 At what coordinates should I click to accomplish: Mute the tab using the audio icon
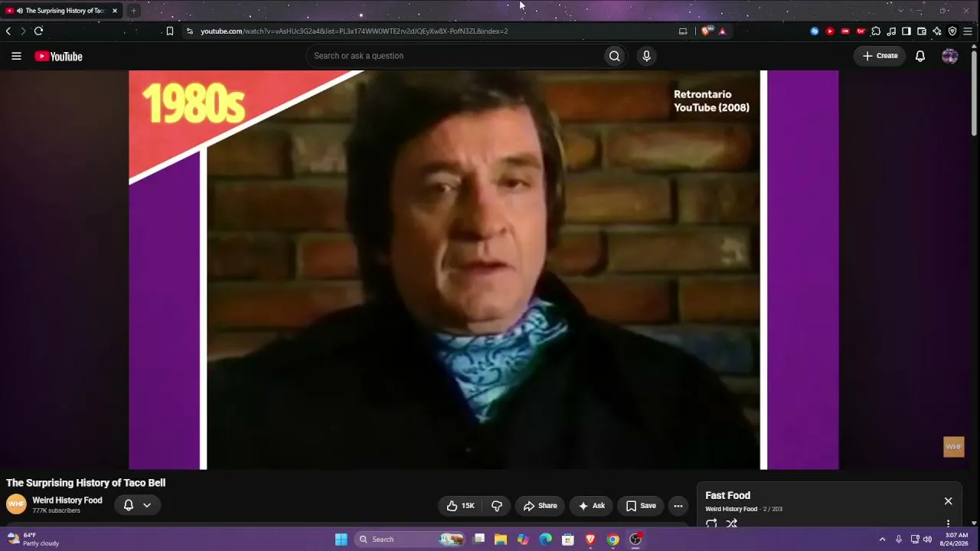20,11
